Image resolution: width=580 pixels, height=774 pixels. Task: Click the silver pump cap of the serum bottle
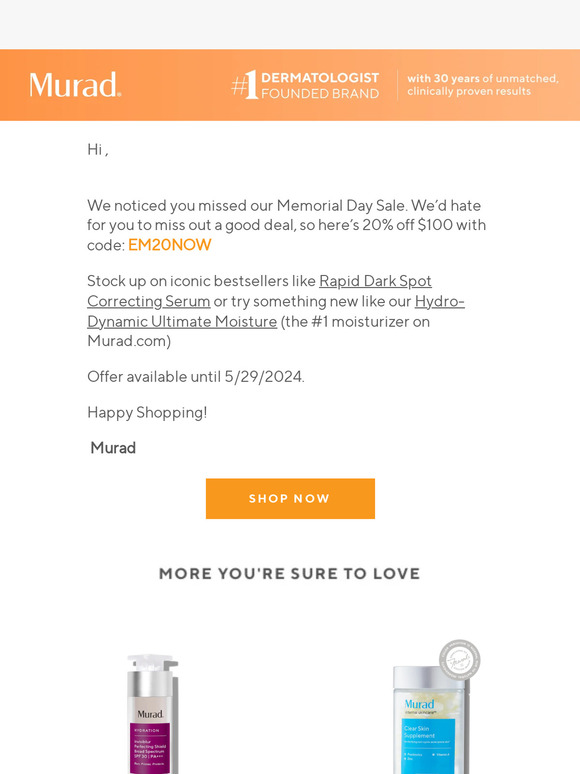tap(153, 663)
